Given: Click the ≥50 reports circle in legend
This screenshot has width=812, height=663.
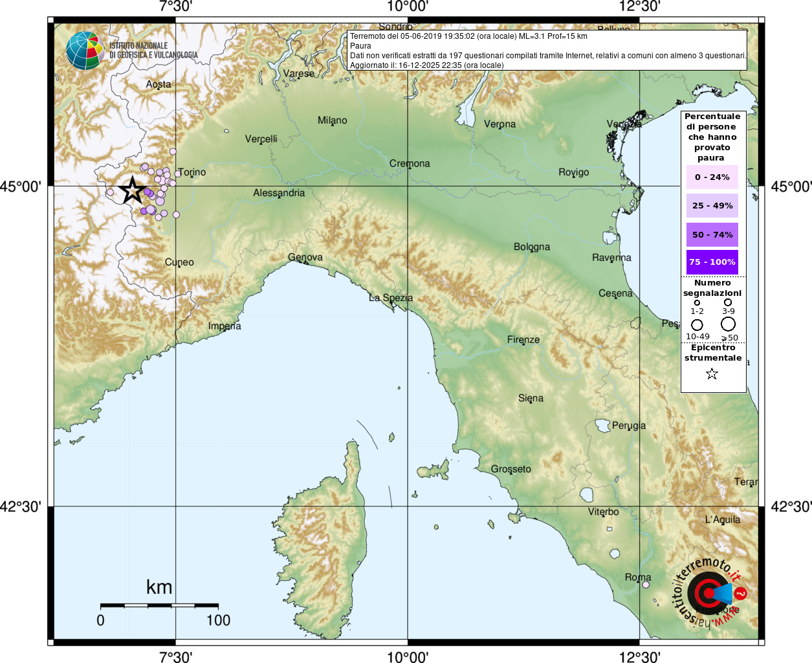Looking at the screenshot, I should coord(729,324).
